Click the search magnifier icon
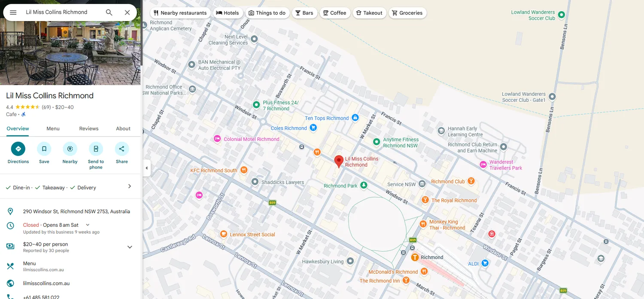 (109, 12)
